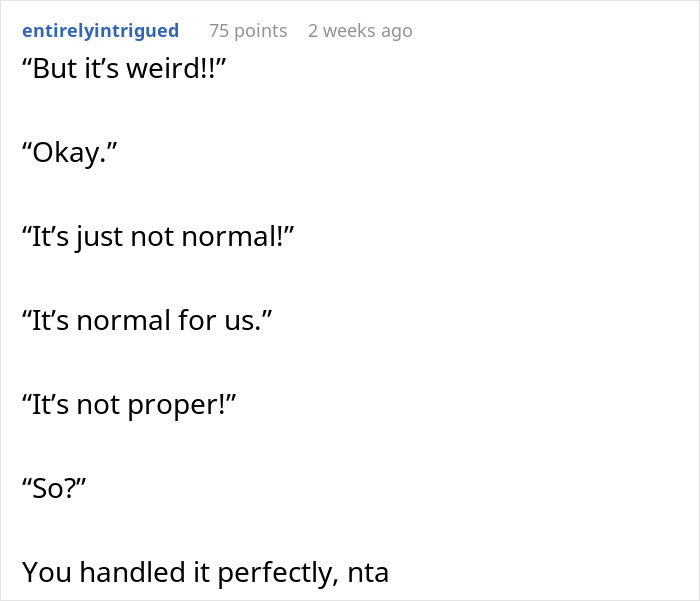Click the word "just" in the third quote

pos(99,237)
